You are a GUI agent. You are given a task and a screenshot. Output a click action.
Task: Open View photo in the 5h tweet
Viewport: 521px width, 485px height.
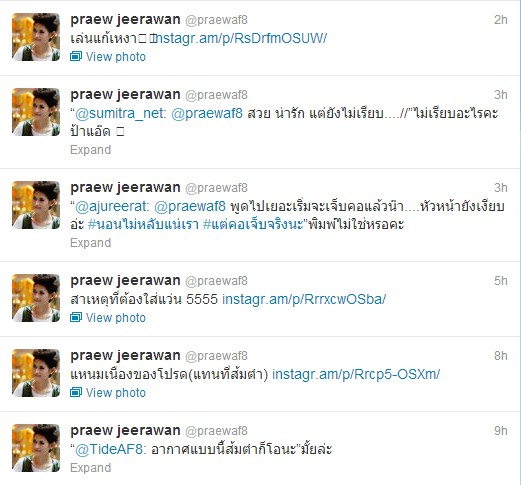click(116, 318)
